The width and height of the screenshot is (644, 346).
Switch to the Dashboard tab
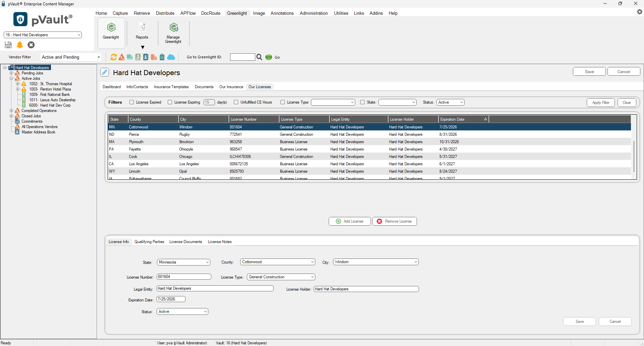(112, 87)
